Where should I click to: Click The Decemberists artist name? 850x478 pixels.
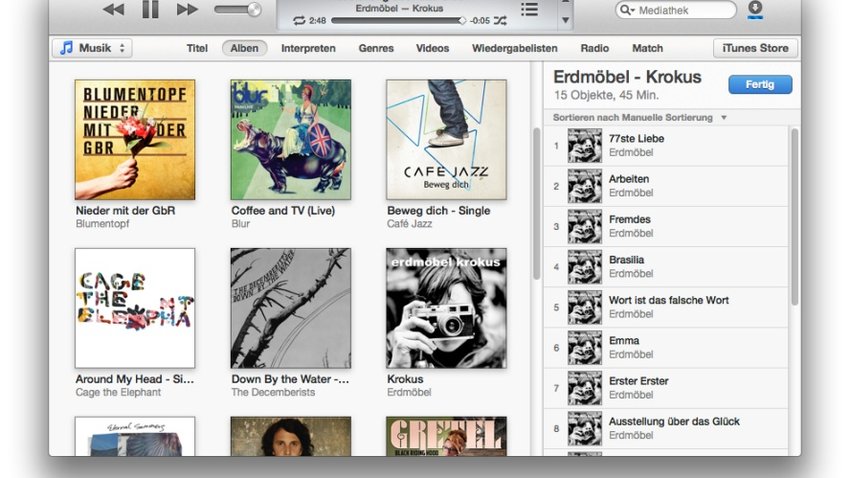[x=273, y=392]
